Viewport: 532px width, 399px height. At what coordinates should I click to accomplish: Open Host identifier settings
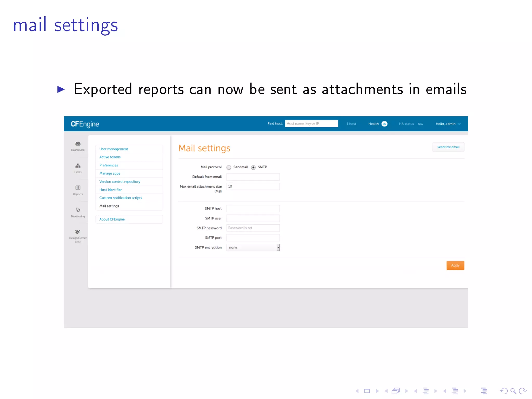129,190
